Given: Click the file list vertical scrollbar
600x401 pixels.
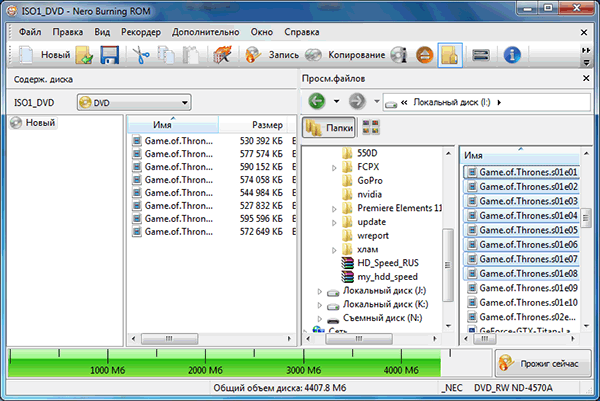Looking at the screenshot, I should [585, 218].
